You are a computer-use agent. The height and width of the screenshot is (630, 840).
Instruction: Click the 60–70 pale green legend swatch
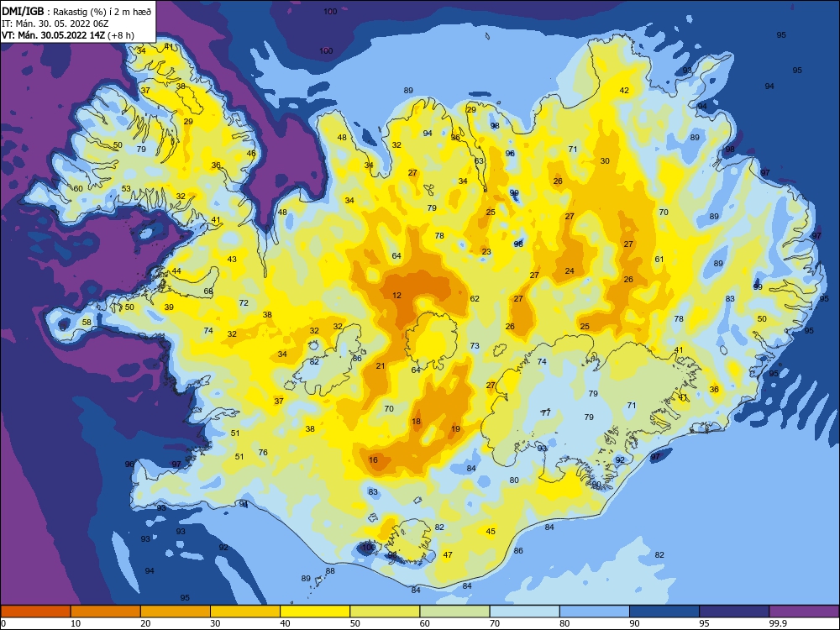coord(454,612)
